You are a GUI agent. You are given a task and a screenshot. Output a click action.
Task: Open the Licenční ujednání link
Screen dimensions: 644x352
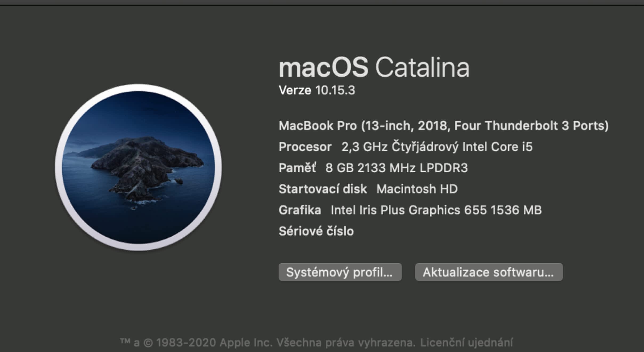click(x=466, y=342)
